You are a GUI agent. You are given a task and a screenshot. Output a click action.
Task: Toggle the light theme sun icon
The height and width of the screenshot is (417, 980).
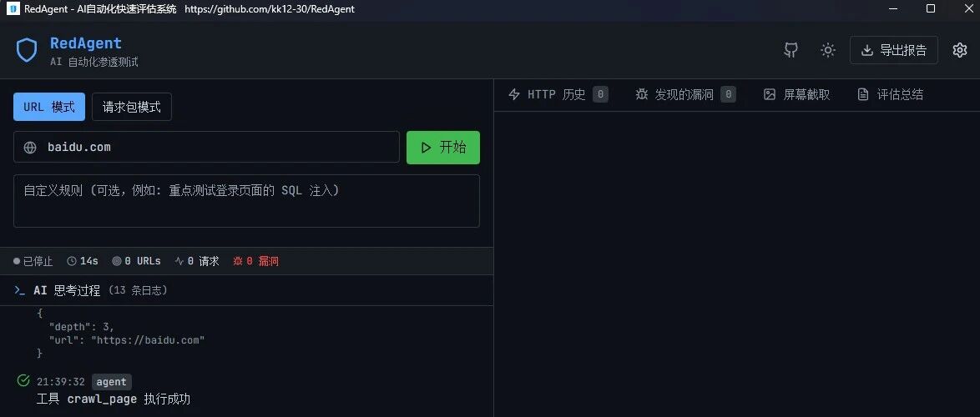coord(828,50)
